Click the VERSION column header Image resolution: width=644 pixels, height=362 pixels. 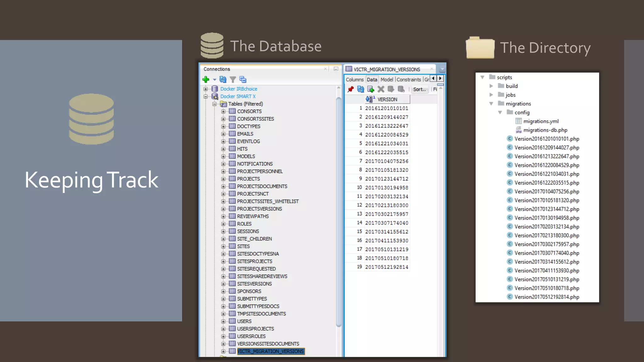[387, 99]
